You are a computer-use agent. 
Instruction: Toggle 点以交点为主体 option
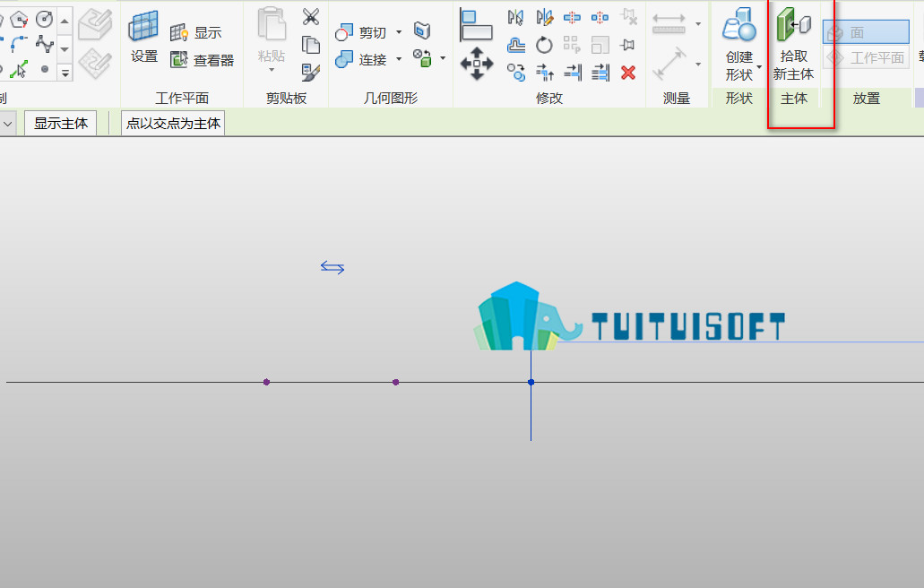pyautogui.click(x=173, y=123)
